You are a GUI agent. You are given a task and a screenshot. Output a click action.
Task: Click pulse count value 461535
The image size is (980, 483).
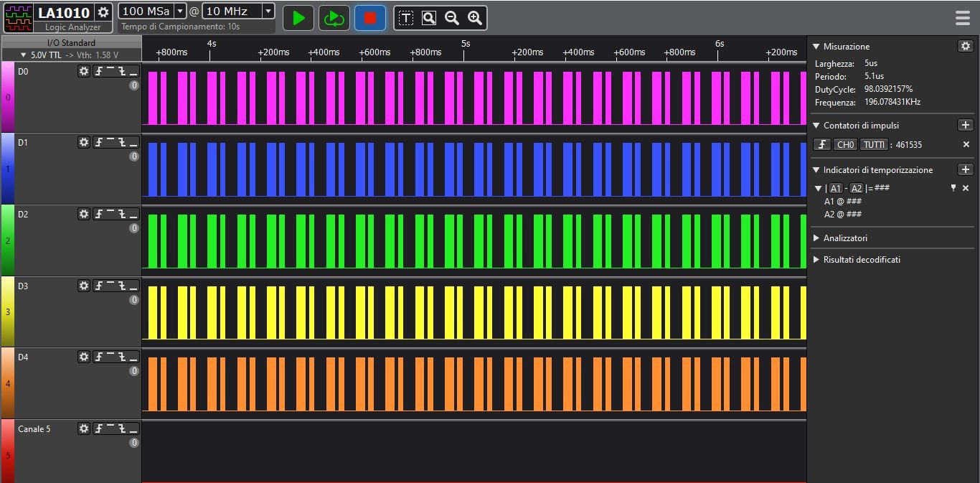pos(908,145)
